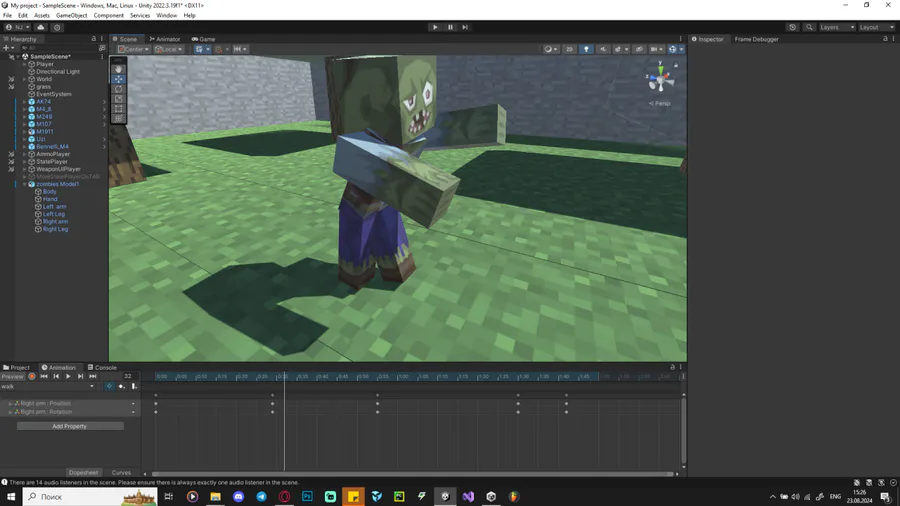Open the Scene view three-dot options menu
This screenshot has width=900, height=506.
click(681, 39)
